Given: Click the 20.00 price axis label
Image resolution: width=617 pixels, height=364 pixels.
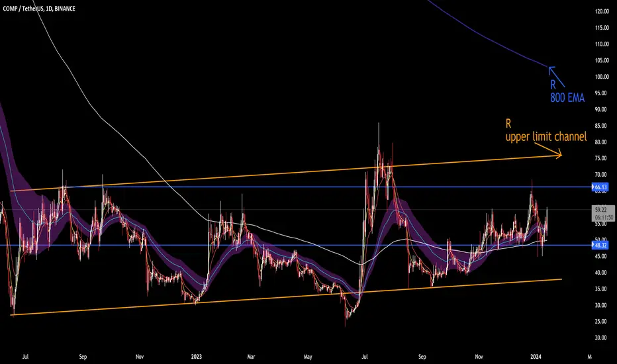Looking at the screenshot, I should (x=601, y=338).
